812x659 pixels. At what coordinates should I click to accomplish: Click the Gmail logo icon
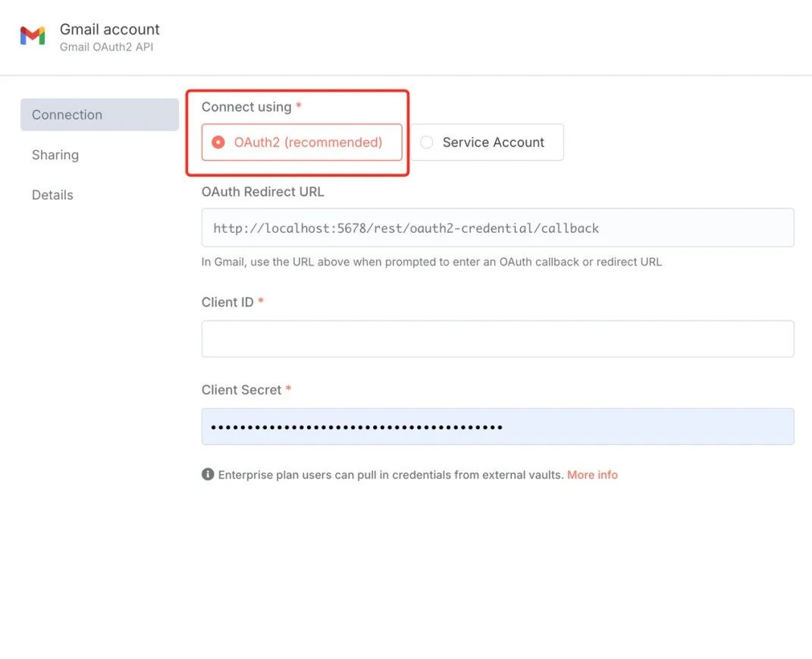33,36
